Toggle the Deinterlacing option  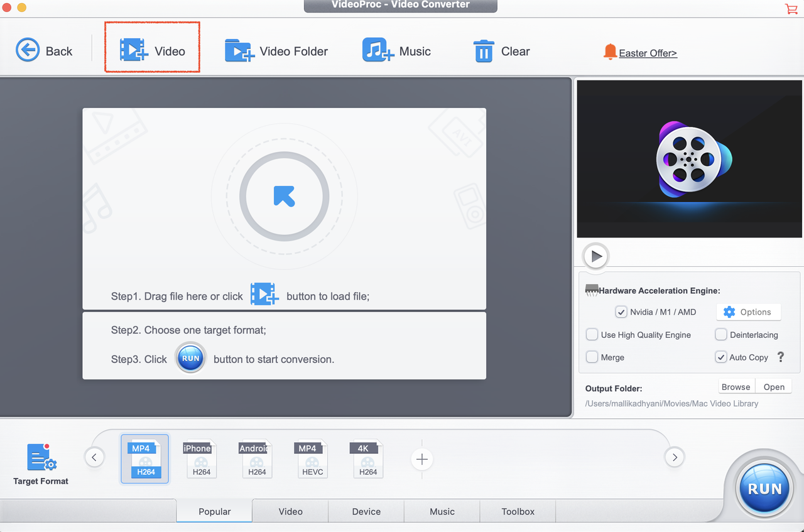pyautogui.click(x=720, y=334)
